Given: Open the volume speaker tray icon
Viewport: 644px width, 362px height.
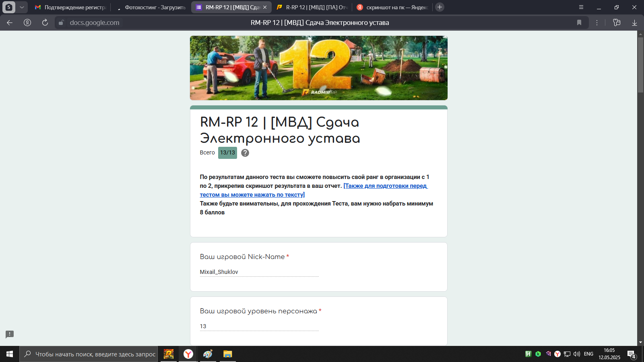Looking at the screenshot, I should click(x=577, y=354).
